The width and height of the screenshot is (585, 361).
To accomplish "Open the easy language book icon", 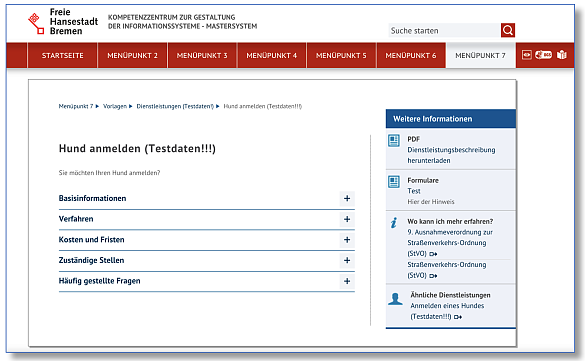I will tap(561, 55).
